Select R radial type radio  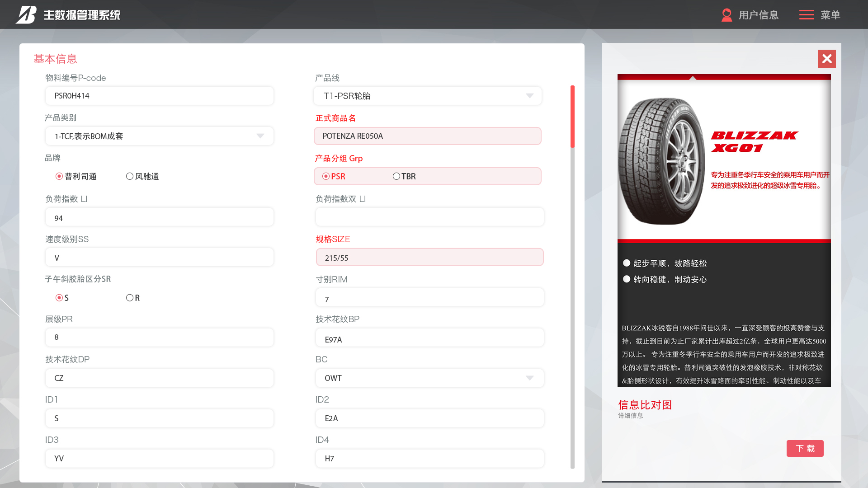tap(130, 298)
